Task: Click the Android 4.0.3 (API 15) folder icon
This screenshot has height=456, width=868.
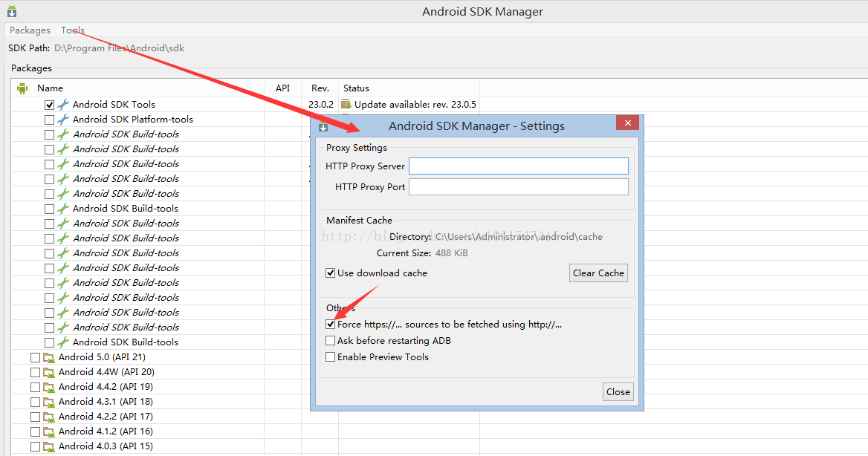Action: coord(49,446)
